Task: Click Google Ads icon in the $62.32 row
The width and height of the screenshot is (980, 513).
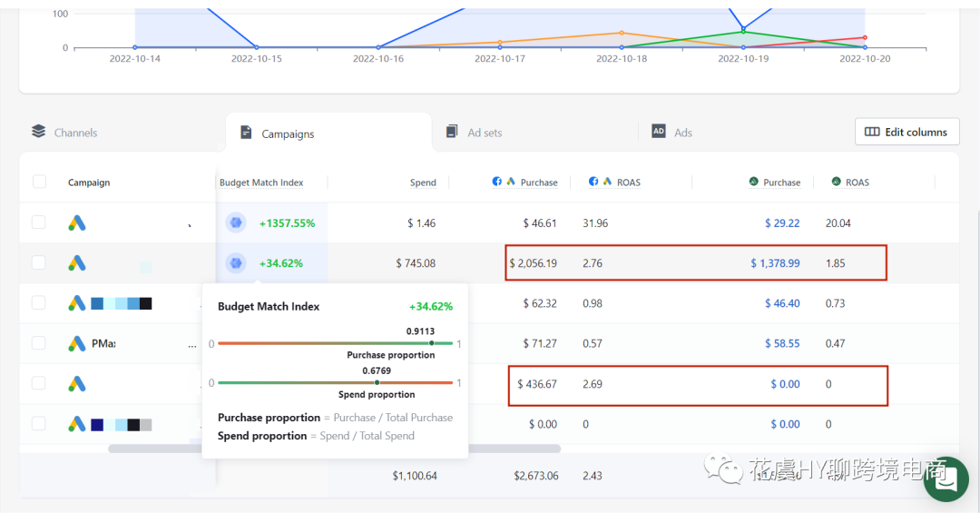Action: pos(77,303)
